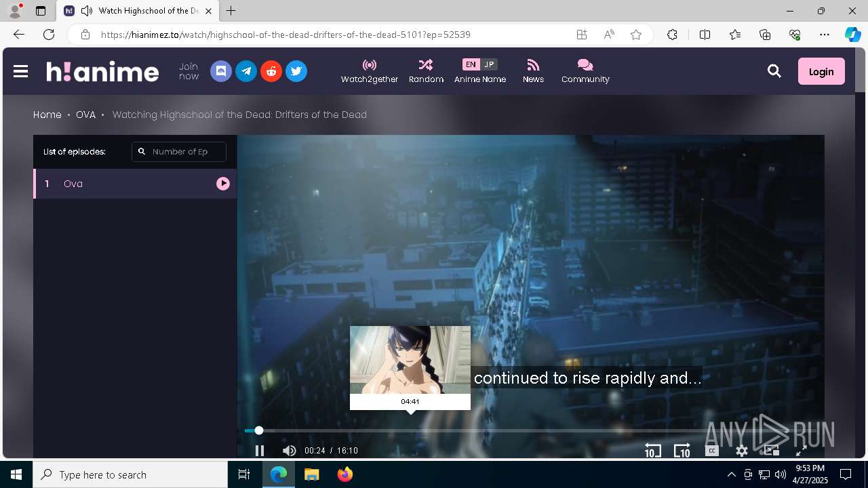
Task: Open the Reddit community icon
Action: pyautogui.click(x=271, y=71)
